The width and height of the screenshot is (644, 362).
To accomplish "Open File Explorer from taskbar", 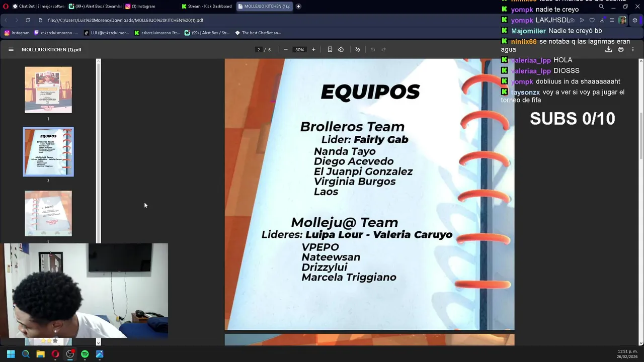I will (40, 354).
